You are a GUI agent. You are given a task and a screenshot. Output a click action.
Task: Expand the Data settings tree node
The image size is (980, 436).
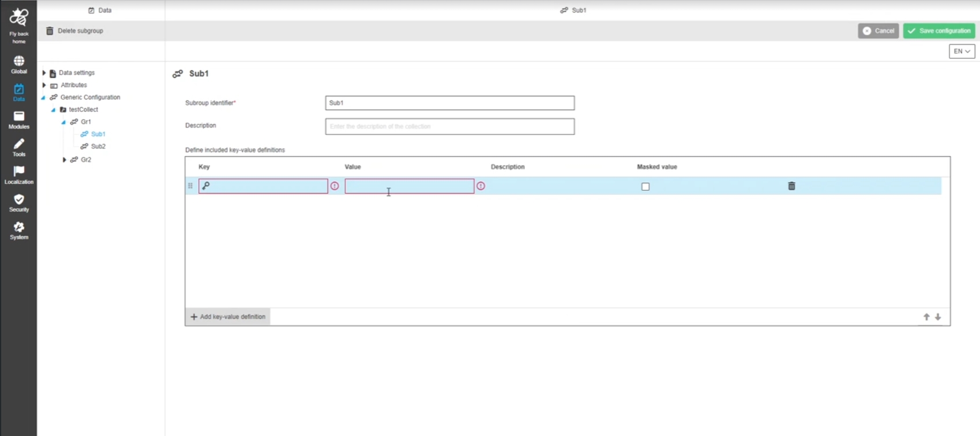[x=44, y=73]
